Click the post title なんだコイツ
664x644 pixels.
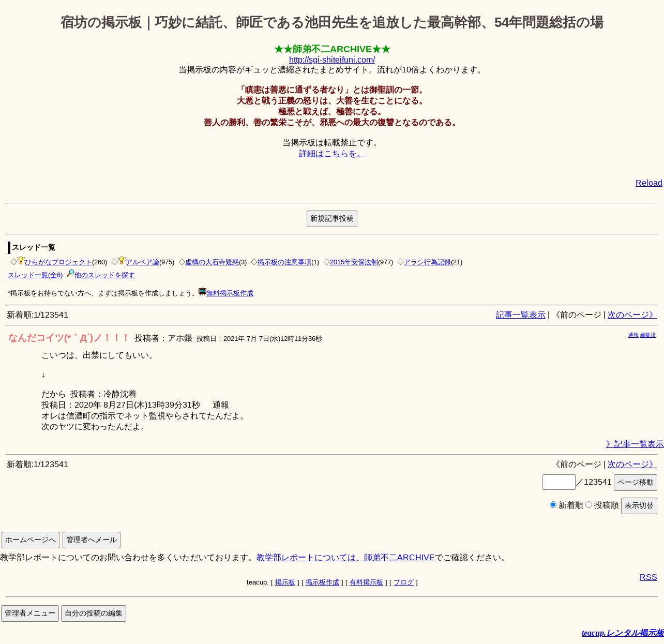69,338
